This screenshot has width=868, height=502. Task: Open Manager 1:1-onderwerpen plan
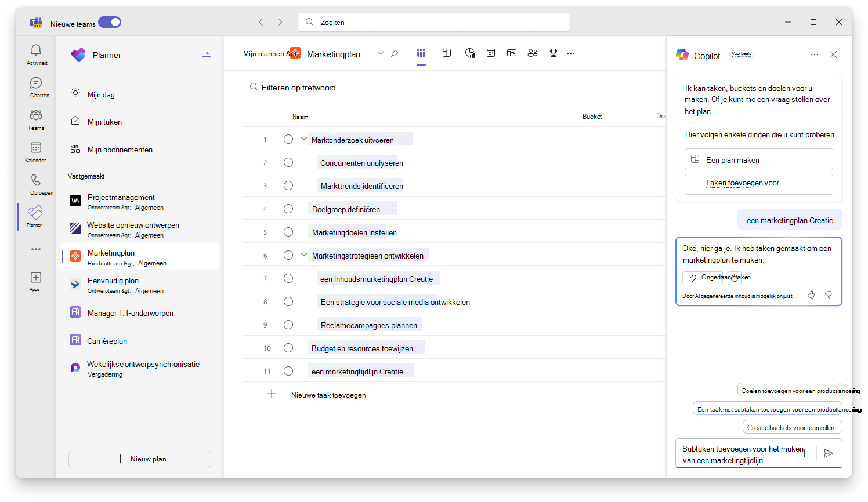(x=140, y=312)
